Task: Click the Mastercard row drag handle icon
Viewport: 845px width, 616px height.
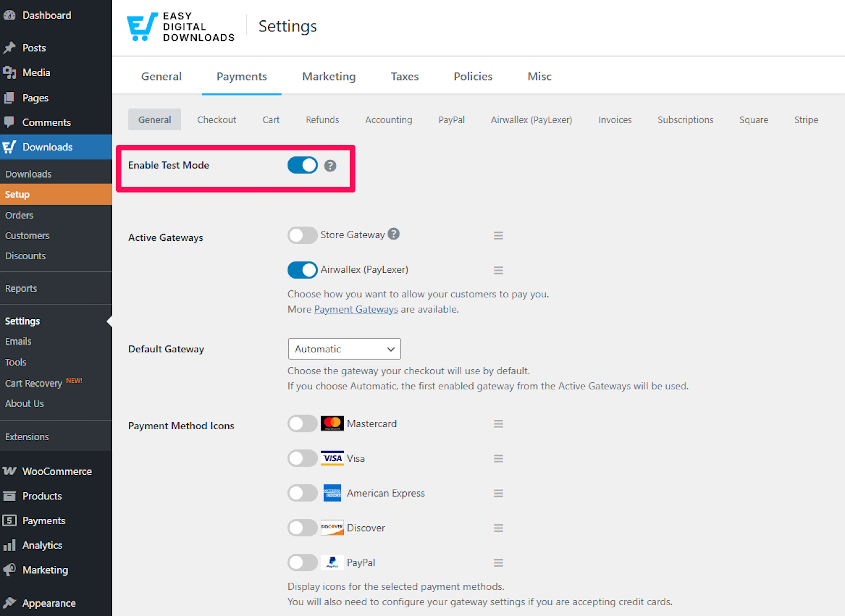Action: (498, 424)
